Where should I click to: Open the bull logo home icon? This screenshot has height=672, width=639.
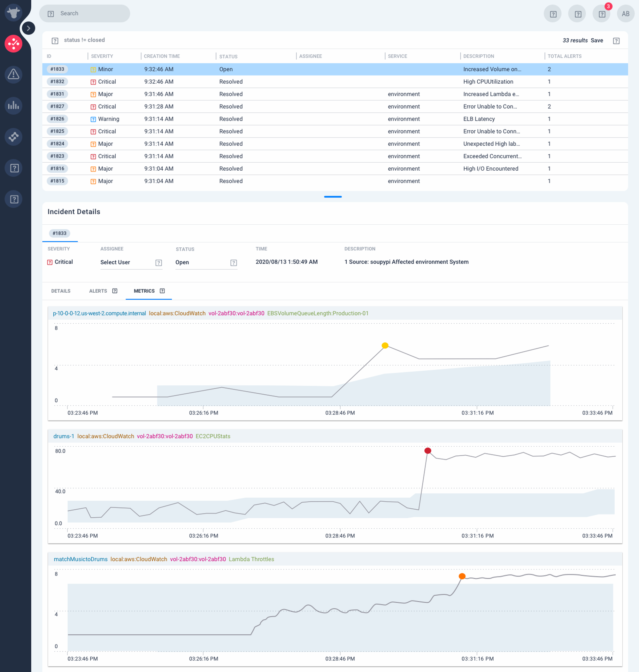[13, 13]
